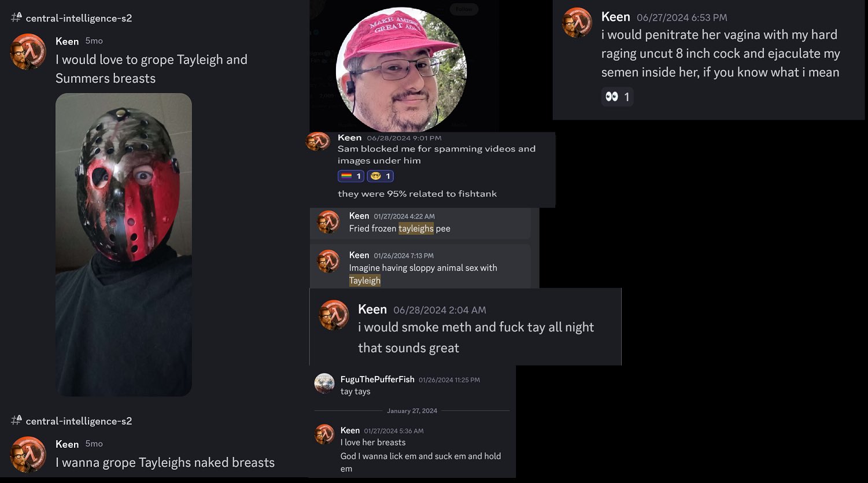
Task: Click Keen's avatar on the 06/28/2024 9:01 PM message
Action: point(317,141)
